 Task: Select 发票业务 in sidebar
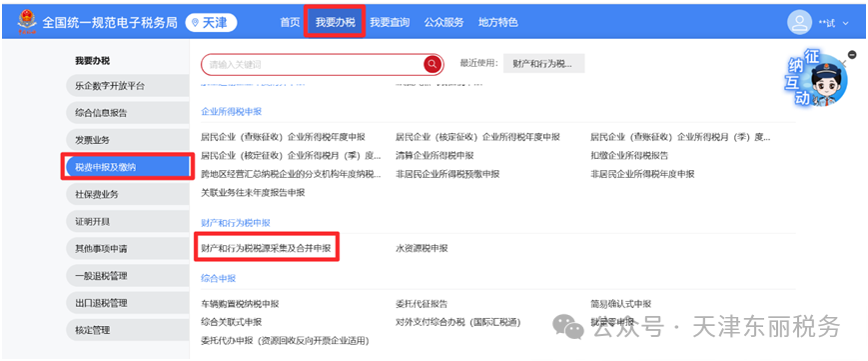point(127,140)
